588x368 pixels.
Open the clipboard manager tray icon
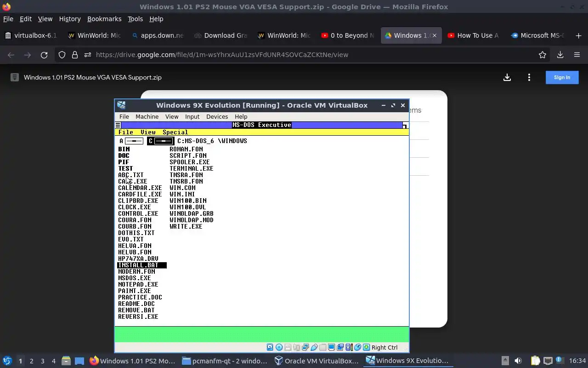535,361
